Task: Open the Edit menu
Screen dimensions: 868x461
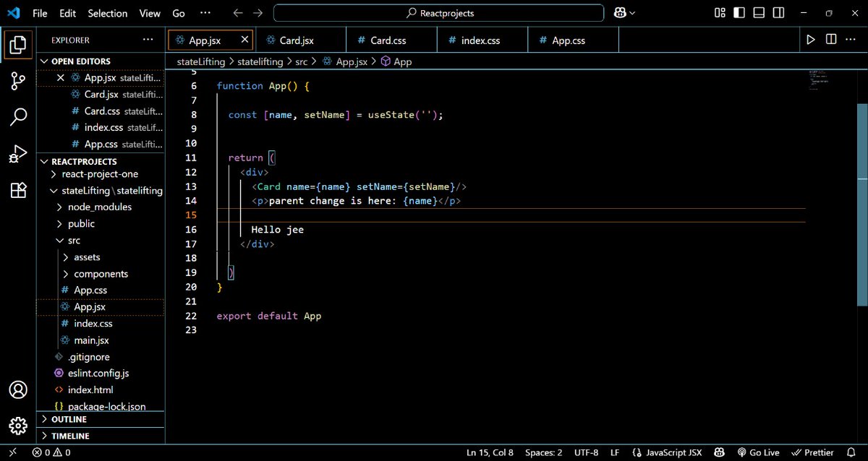Action: click(x=67, y=13)
